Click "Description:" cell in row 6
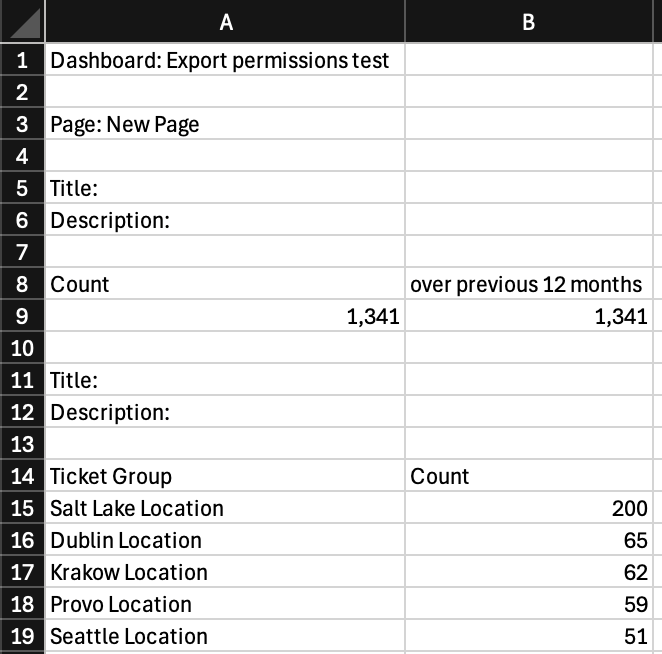 (x=225, y=220)
